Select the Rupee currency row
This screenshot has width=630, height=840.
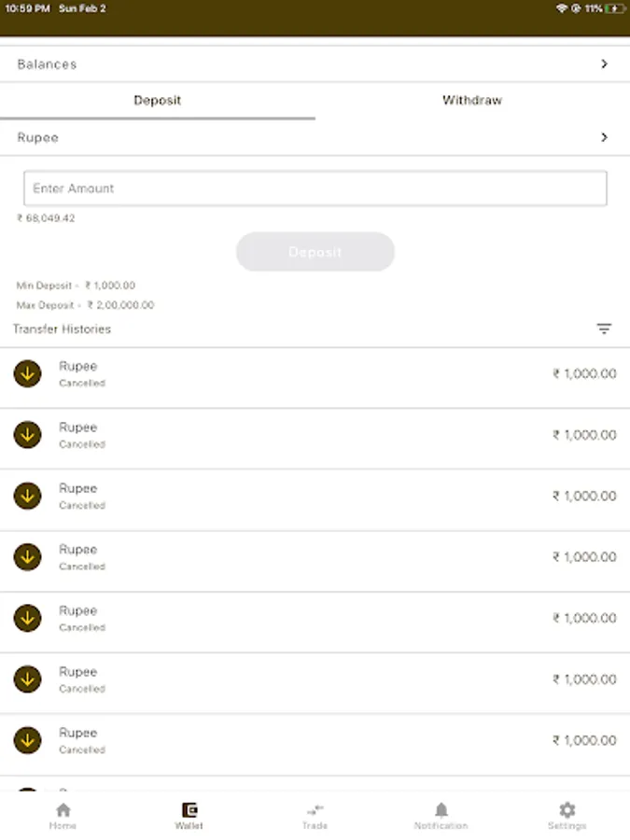click(280, 137)
